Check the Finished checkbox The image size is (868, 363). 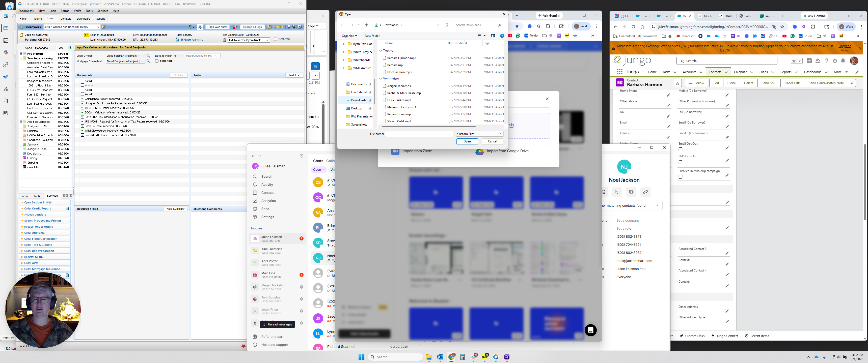(x=157, y=61)
